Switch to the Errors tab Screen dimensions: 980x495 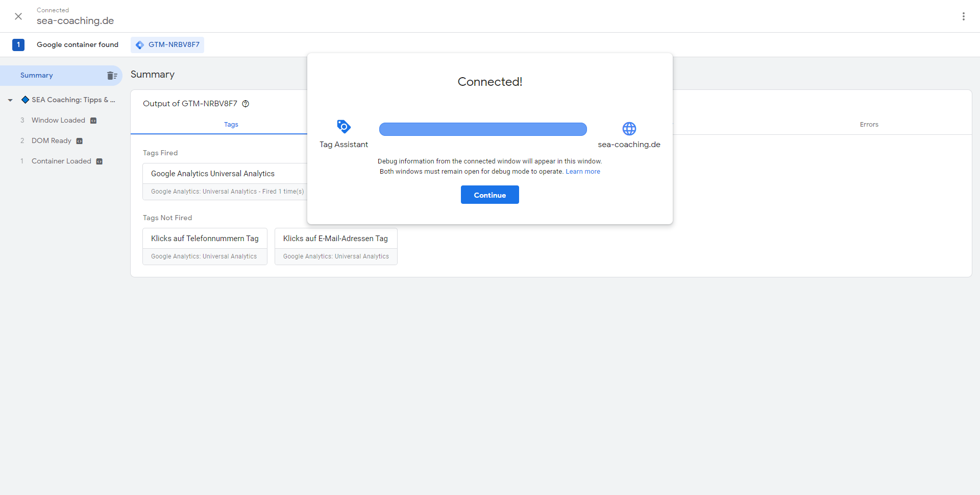pyautogui.click(x=869, y=125)
